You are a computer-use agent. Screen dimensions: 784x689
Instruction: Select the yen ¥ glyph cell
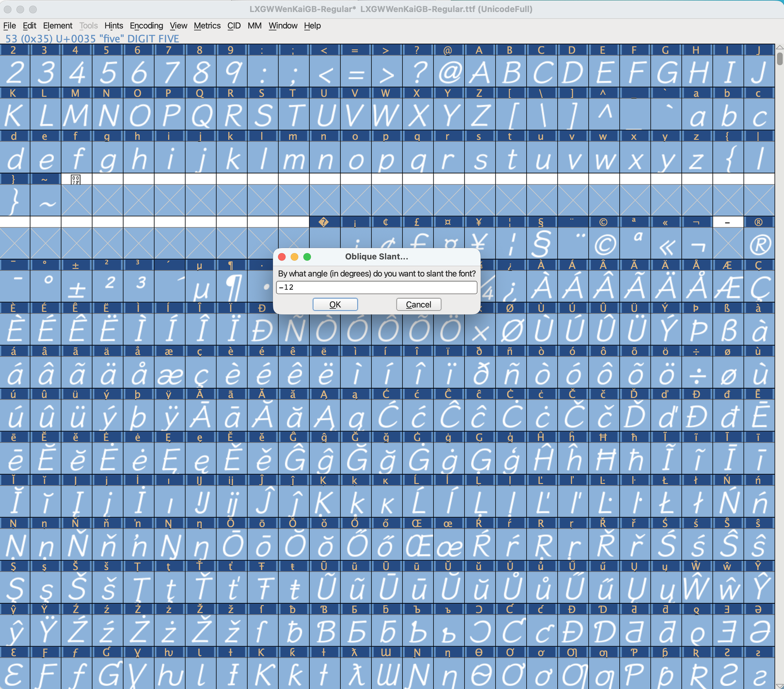pyautogui.click(x=479, y=241)
